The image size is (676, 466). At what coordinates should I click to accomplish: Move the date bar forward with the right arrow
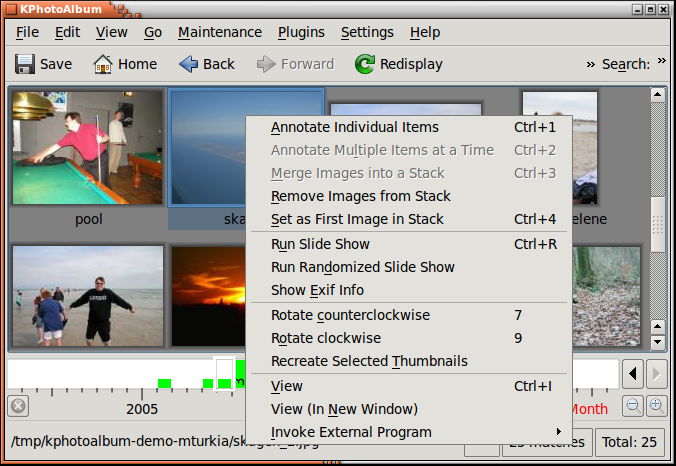[x=657, y=374]
